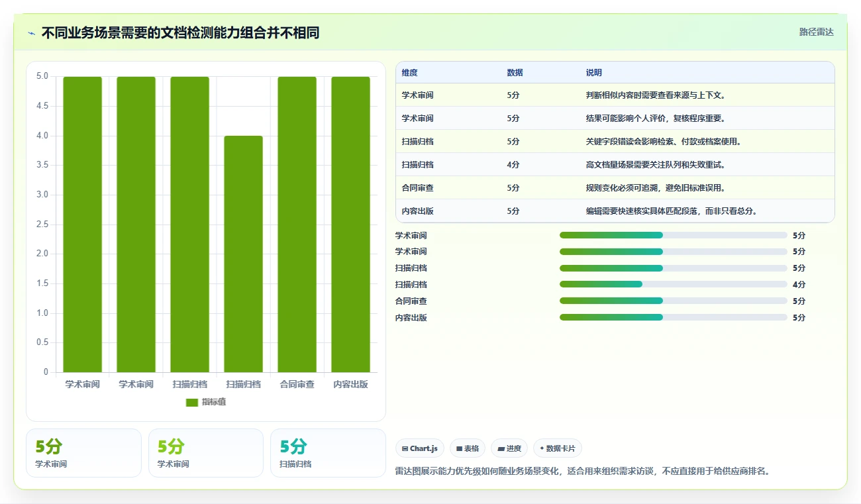This screenshot has height=504, width=861.
Task: Click the 4分 value beside the progress bars
Action: 799,285
